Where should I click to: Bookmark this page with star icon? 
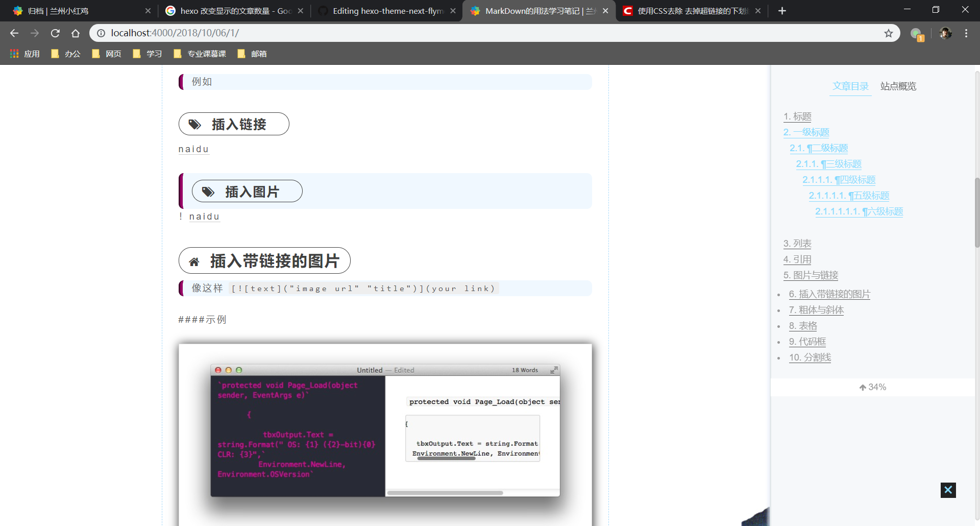(x=889, y=33)
